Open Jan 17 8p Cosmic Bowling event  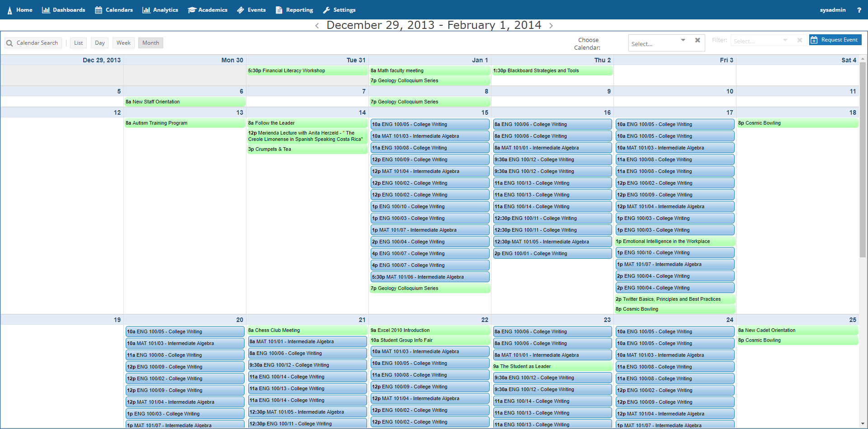pos(675,309)
